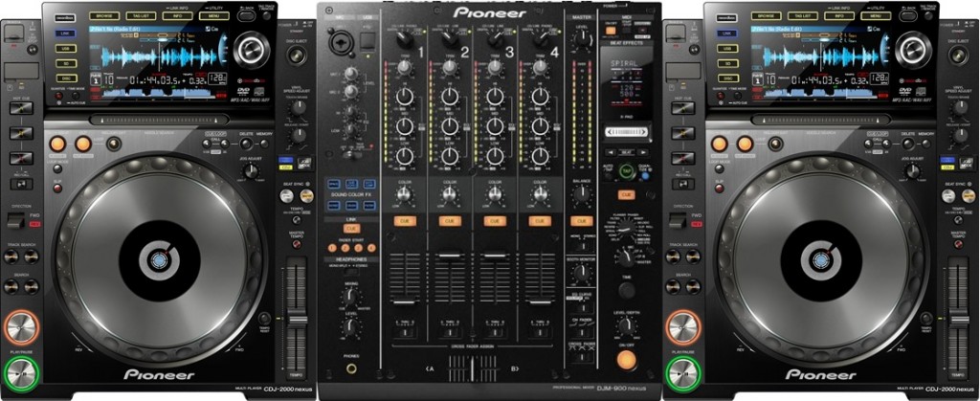The width and height of the screenshot is (980, 401).
Task: Tap the LINK CUE button on the mixer
Action: [351, 229]
